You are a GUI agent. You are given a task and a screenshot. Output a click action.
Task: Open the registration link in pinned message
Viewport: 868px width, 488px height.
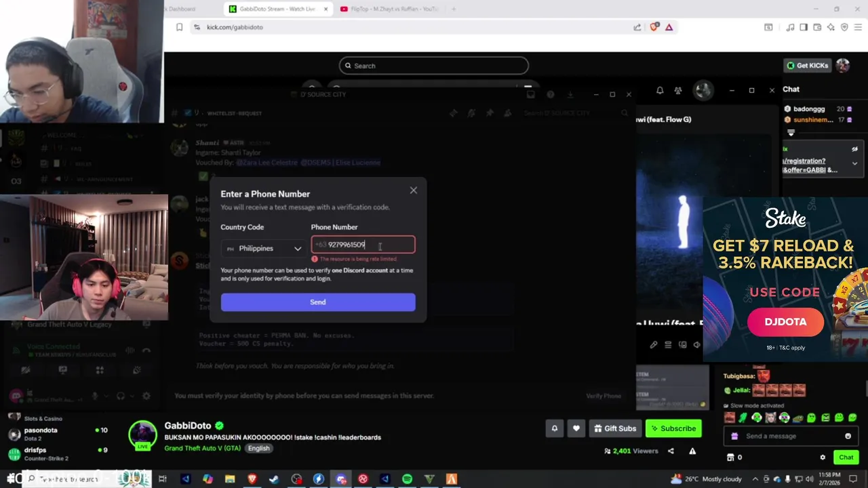(804, 165)
